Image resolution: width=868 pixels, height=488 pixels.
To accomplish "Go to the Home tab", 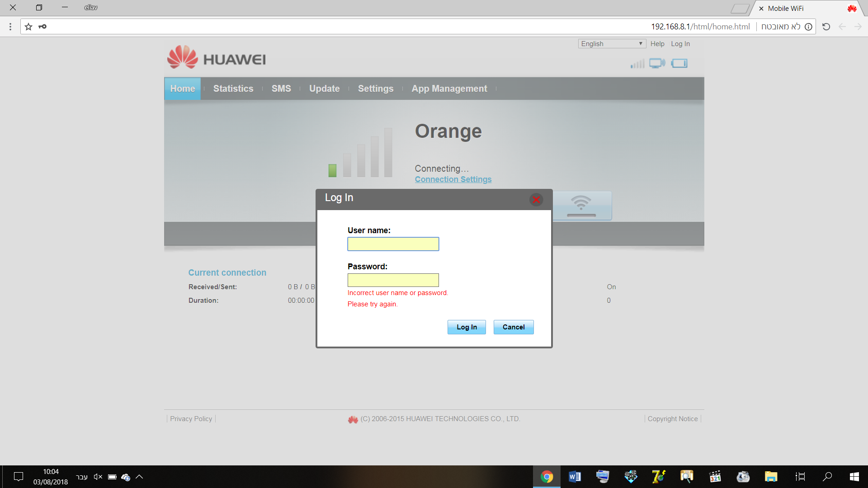I will [x=183, y=89].
